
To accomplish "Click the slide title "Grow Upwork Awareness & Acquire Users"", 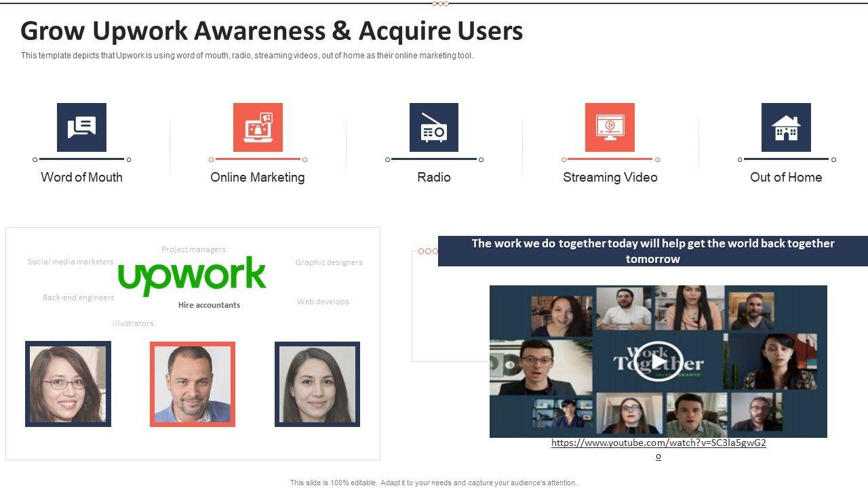I will click(x=272, y=31).
